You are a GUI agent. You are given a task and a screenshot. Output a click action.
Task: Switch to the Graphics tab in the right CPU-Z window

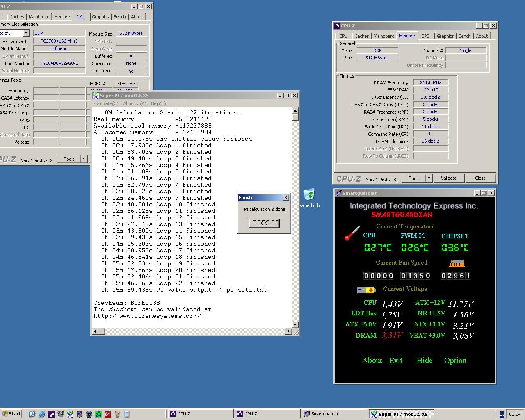click(445, 36)
